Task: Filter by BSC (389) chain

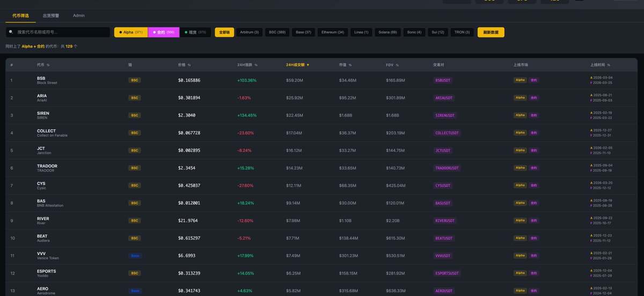Action: click(277, 32)
